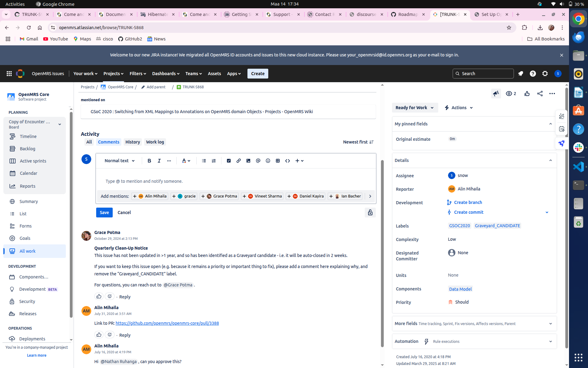This screenshot has width=588, height=368.
Task: Insert a link in the comment
Action: pyautogui.click(x=238, y=161)
